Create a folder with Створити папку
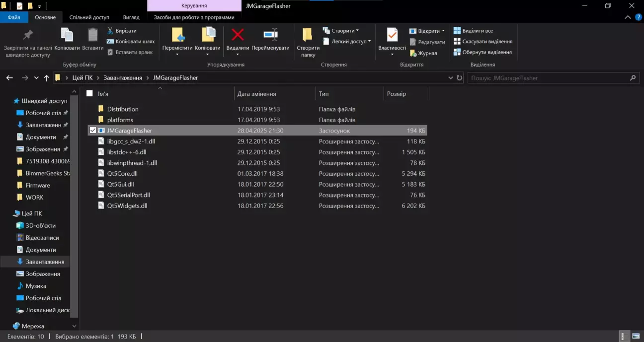 308,43
